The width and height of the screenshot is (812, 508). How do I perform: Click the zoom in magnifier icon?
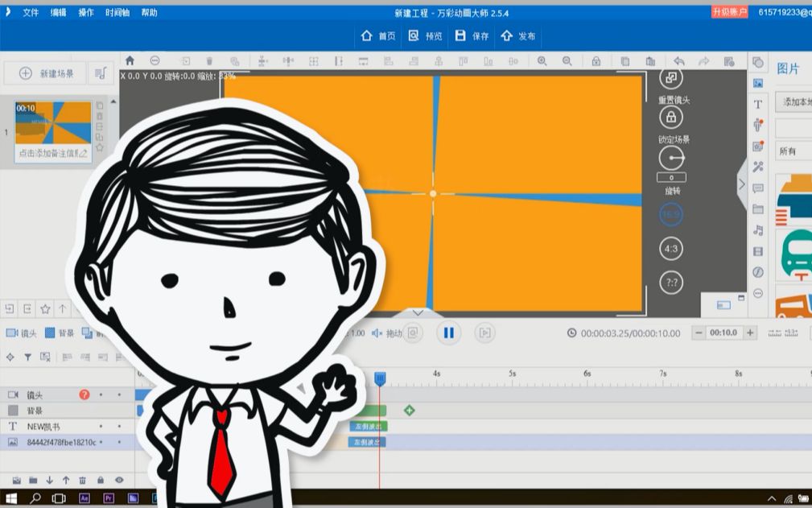coord(542,61)
